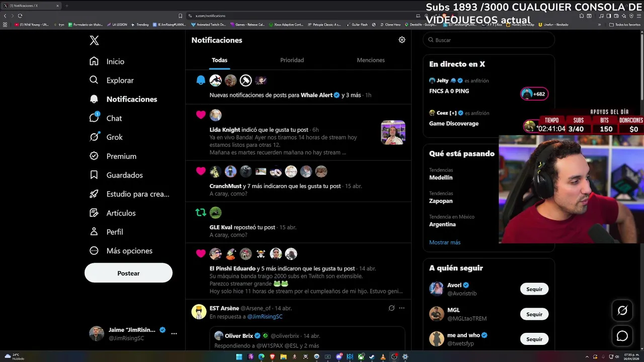Open floating Grok button
This screenshot has width=644, height=362.
coord(622,311)
